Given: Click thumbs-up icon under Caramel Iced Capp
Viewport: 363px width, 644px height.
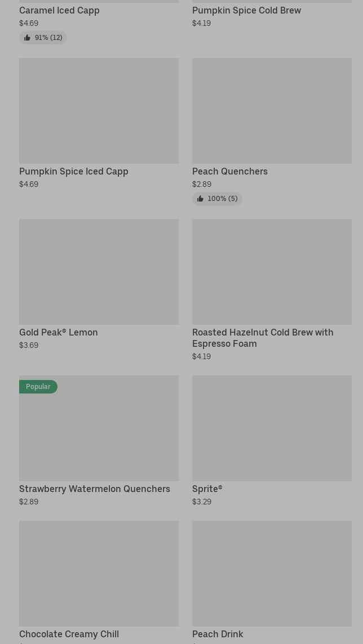Looking at the screenshot, I should [27, 38].
